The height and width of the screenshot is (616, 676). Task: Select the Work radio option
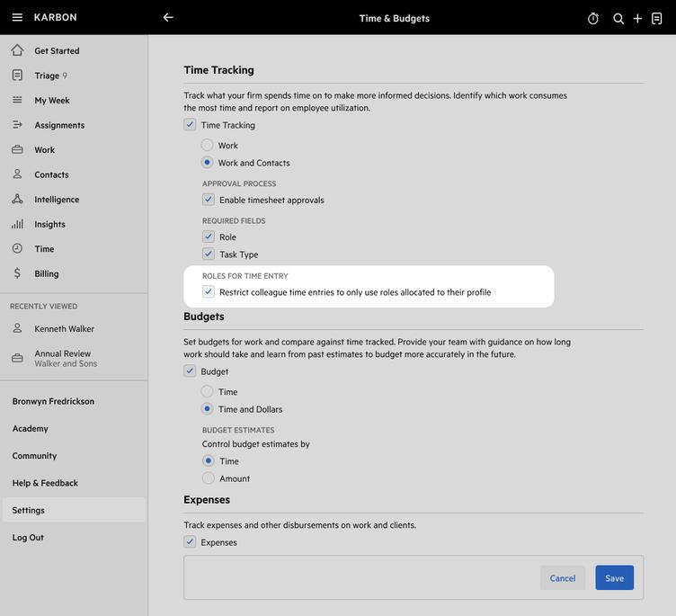click(208, 146)
